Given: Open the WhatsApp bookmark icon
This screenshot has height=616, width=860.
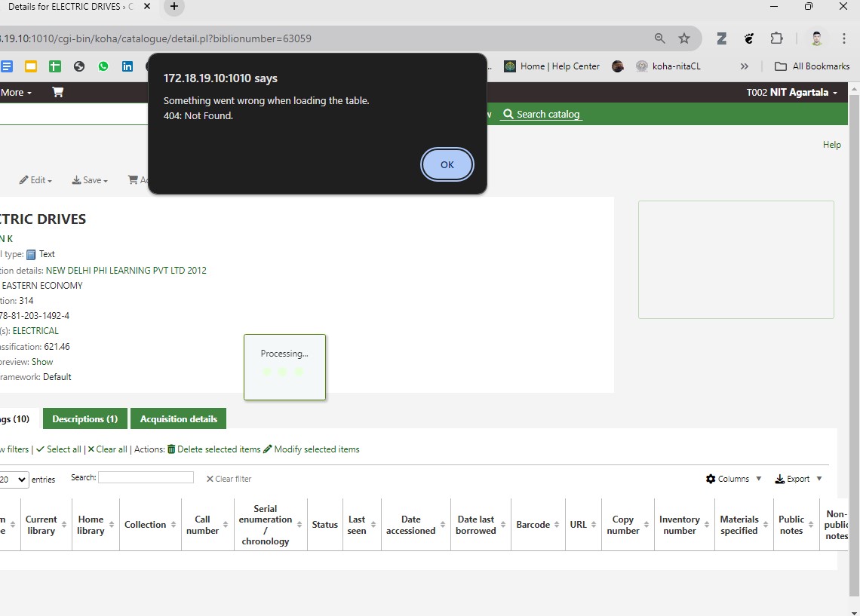Looking at the screenshot, I should 103,66.
